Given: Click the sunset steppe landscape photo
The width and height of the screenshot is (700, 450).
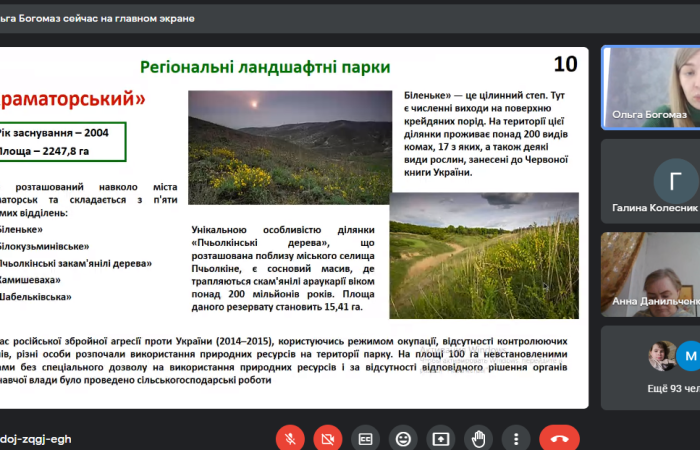Looking at the screenshot, I should tap(289, 147).
